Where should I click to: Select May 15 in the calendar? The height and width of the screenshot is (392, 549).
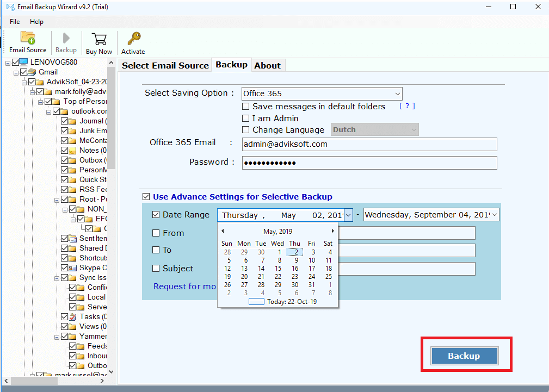click(x=278, y=269)
